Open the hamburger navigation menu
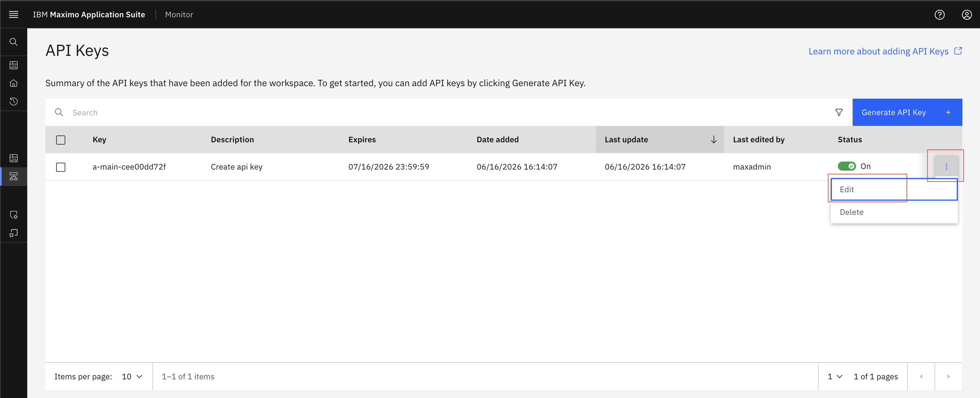 (14, 14)
